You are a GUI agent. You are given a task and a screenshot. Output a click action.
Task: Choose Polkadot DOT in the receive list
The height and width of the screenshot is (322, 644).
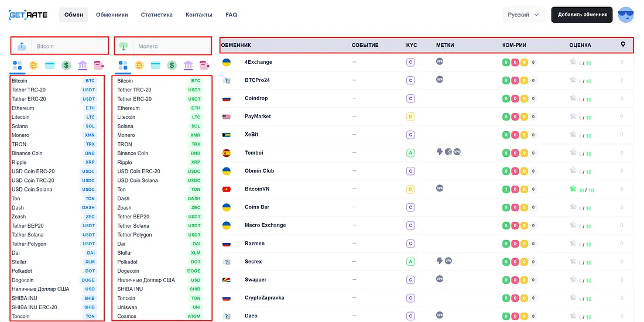pyautogui.click(x=160, y=262)
